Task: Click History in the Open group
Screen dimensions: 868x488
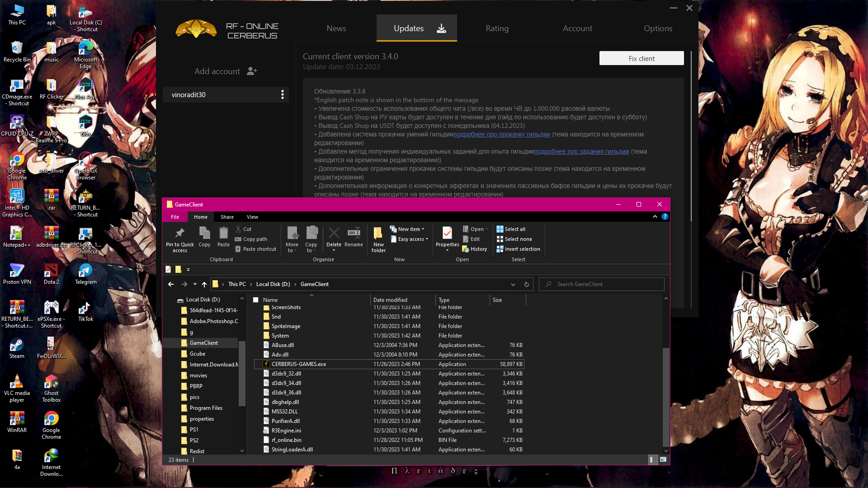Action: pyautogui.click(x=475, y=249)
